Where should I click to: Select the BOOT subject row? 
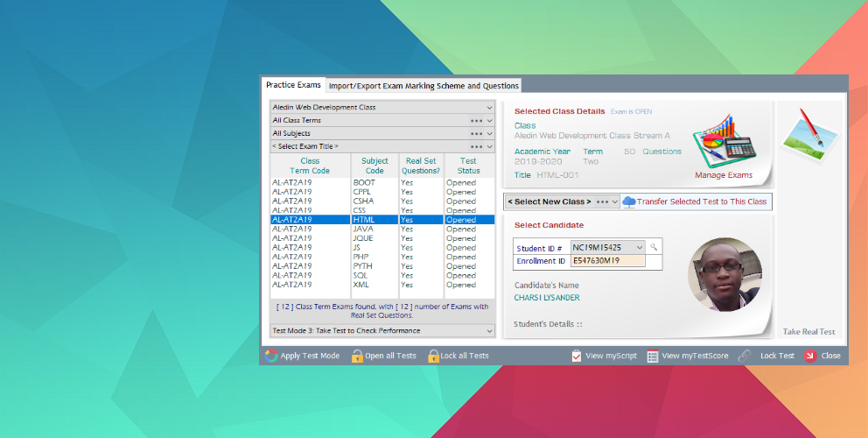[382, 182]
